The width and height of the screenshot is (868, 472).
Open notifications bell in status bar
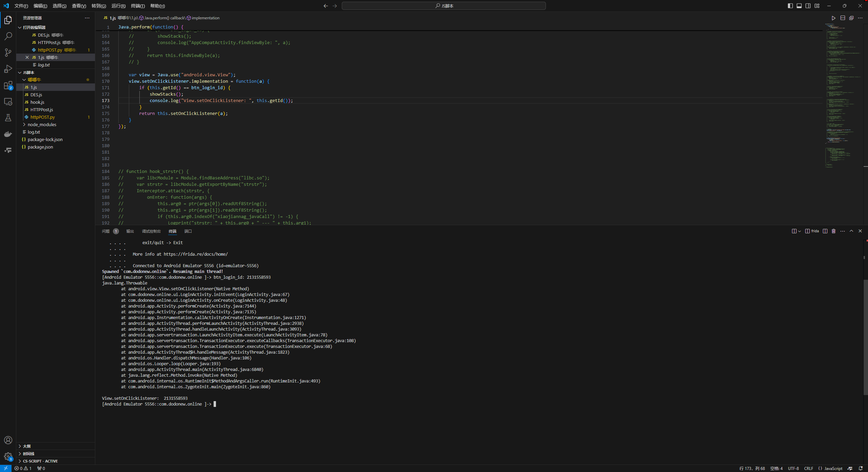[861, 468]
